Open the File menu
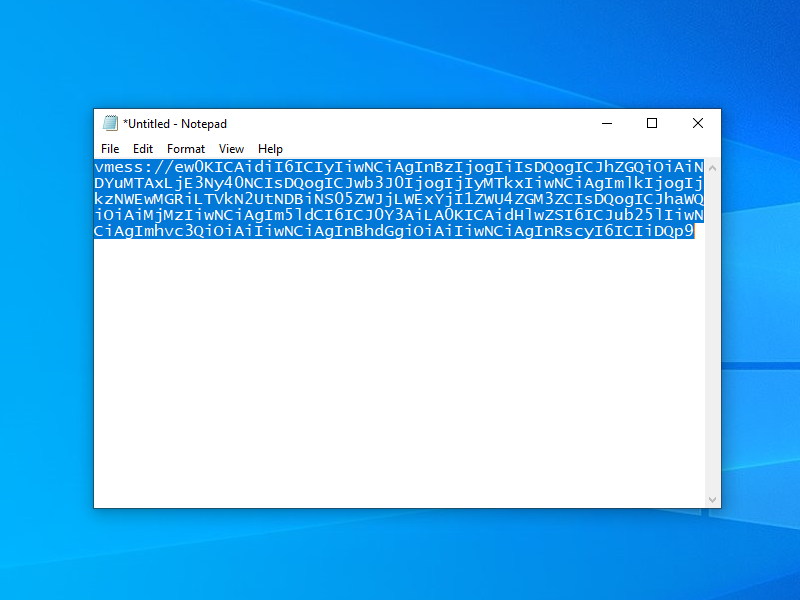 [x=110, y=149]
